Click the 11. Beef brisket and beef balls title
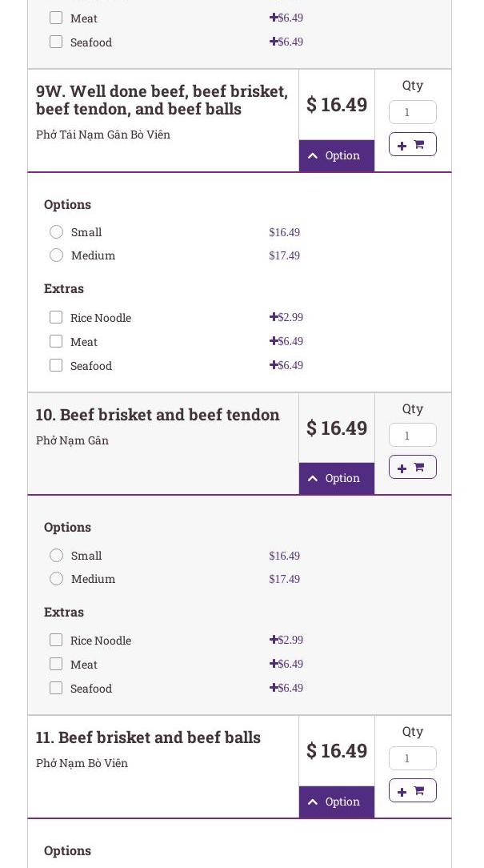The image size is (484, 868). (148, 737)
